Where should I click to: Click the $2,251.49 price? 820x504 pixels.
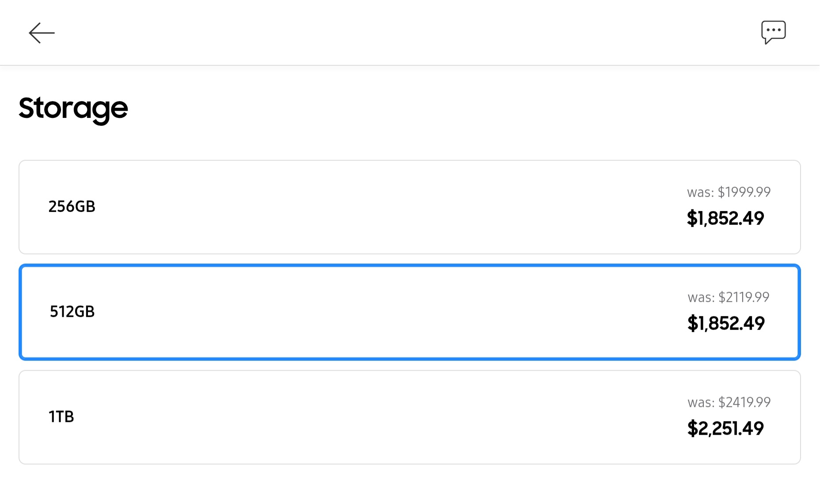pos(725,428)
